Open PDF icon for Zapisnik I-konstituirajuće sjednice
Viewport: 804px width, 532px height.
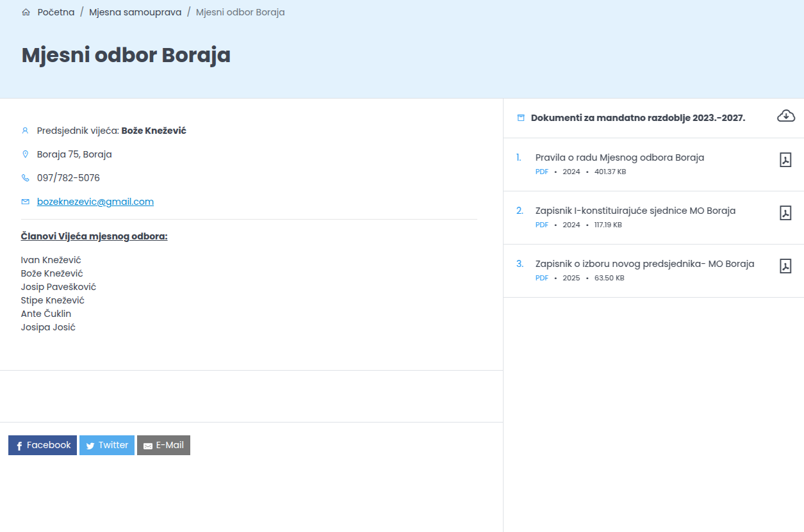point(785,213)
